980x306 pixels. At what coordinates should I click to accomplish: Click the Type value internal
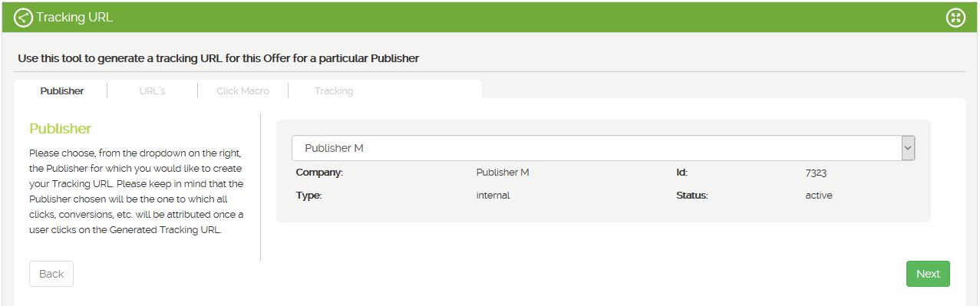coord(493,196)
